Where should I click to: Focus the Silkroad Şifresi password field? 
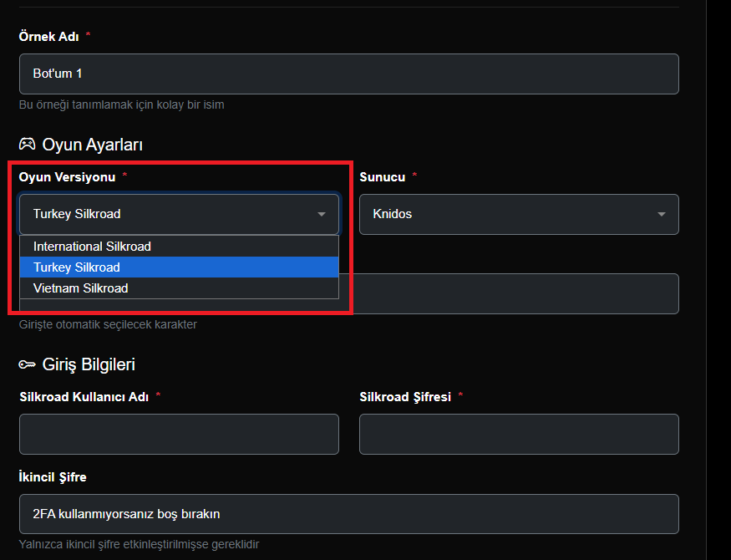pyautogui.click(x=519, y=434)
